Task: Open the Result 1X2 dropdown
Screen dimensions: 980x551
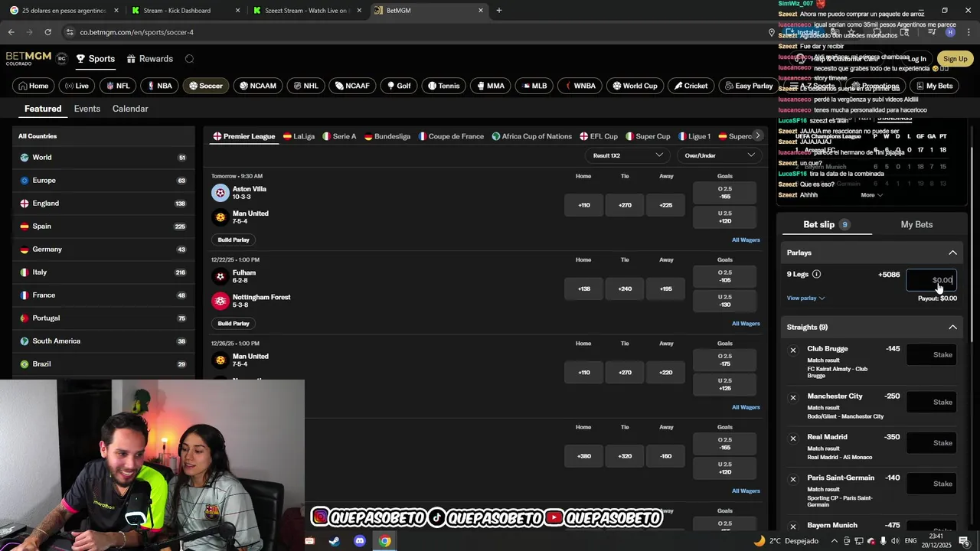Action: click(x=627, y=155)
